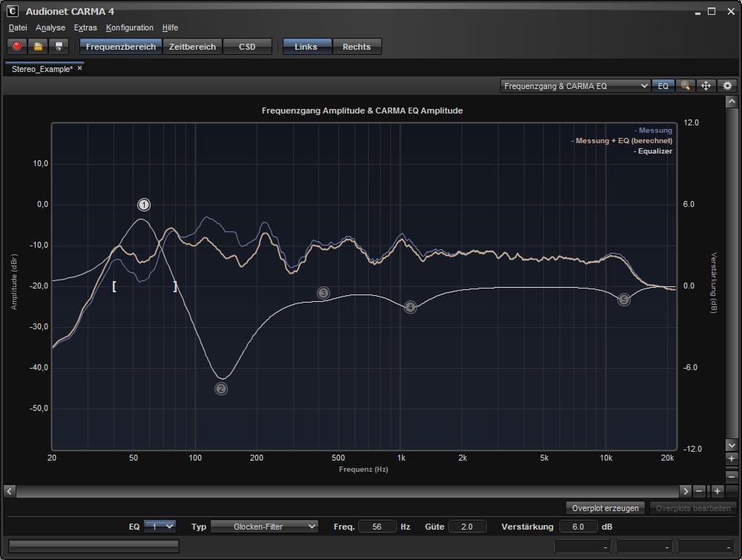
Task: Open the graph settings gear icon
Action: [727, 85]
